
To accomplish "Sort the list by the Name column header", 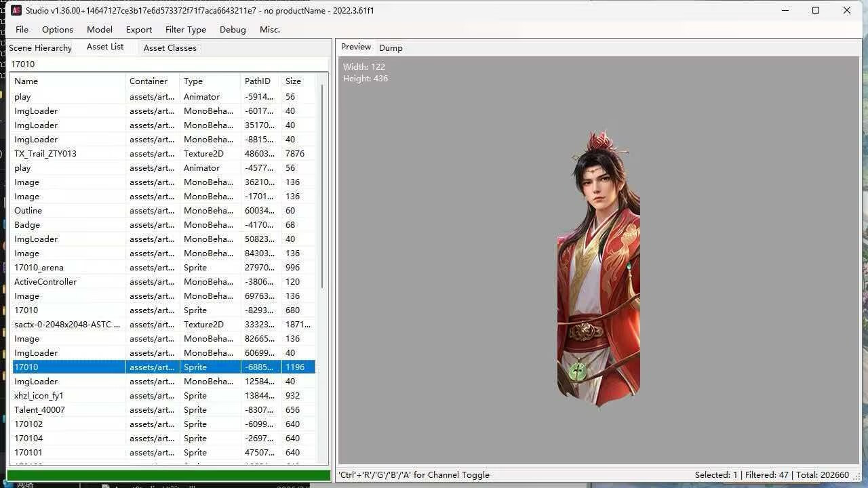I will tap(68, 81).
